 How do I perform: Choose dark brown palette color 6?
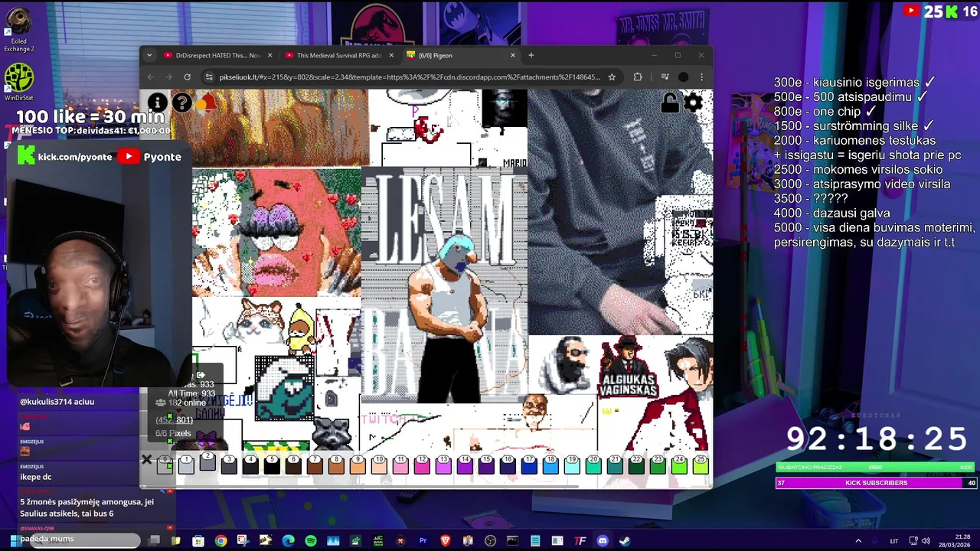(293, 465)
